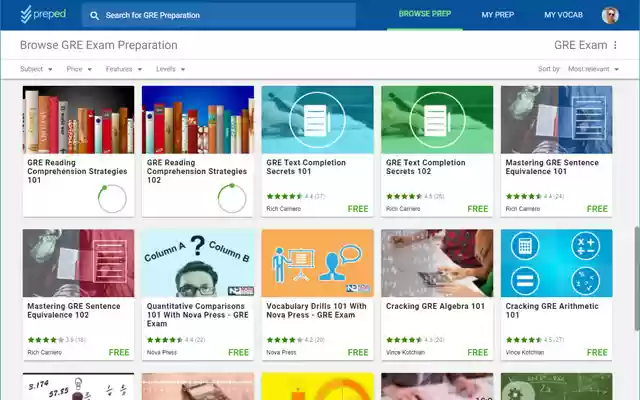Click star rating on Vocabulary Drills 101
The height and width of the screenshot is (400, 640).
tap(284, 340)
